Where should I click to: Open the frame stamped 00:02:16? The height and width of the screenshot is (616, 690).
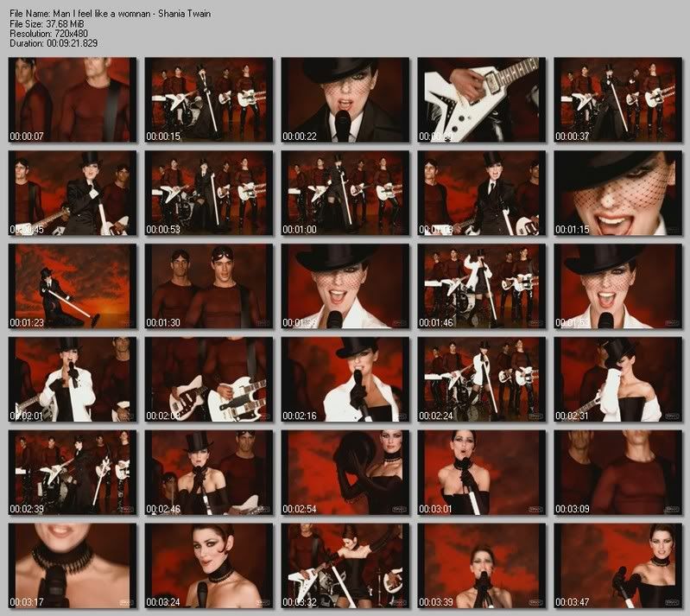345,380
